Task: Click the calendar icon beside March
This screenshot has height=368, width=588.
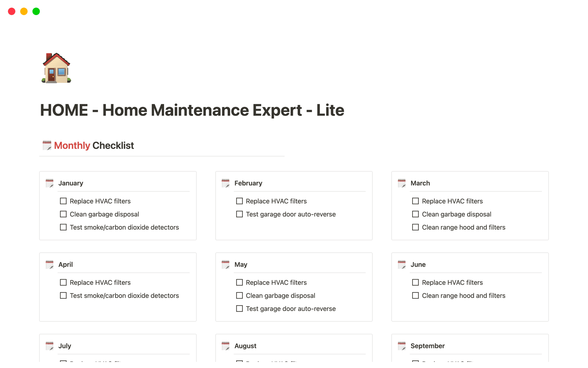Action: [x=401, y=183]
